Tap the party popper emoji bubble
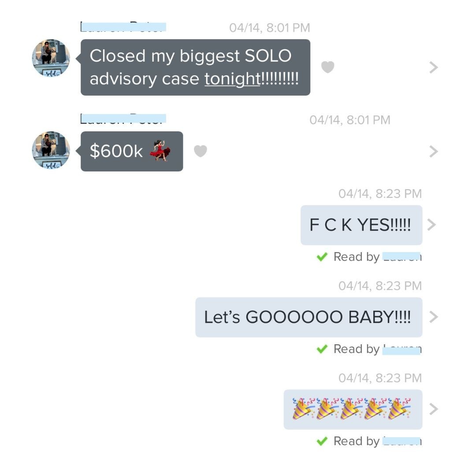 [353, 409]
